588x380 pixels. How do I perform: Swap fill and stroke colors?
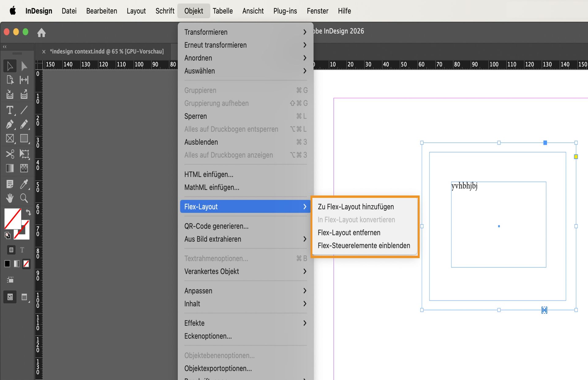coord(28,212)
